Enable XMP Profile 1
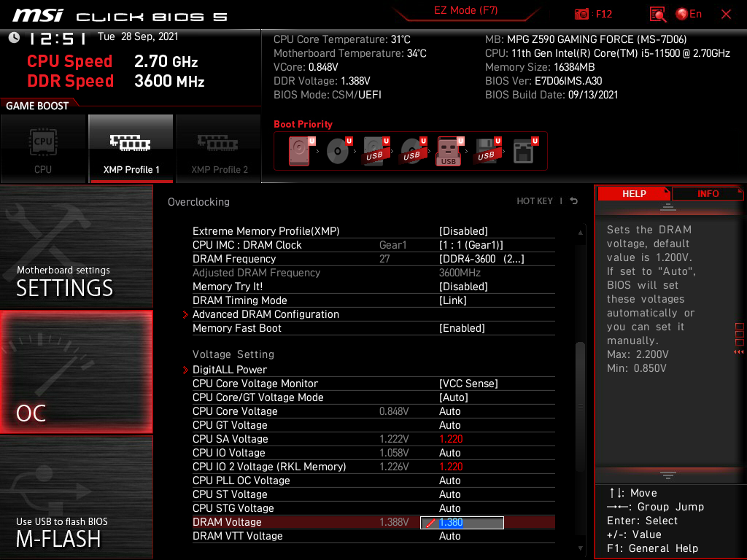747x560 pixels. [131, 149]
